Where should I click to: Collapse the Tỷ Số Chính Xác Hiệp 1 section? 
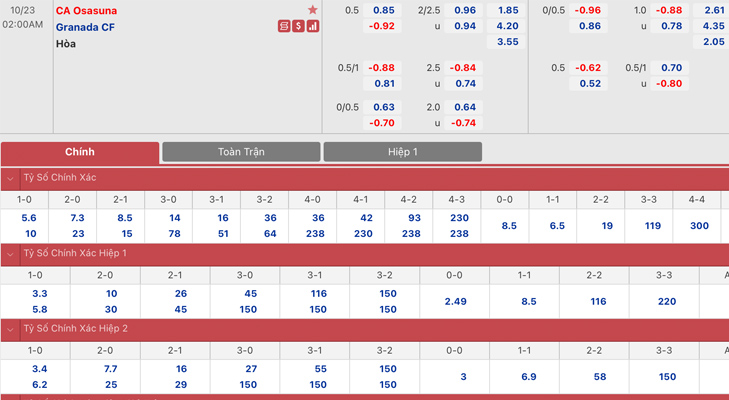coord(10,253)
